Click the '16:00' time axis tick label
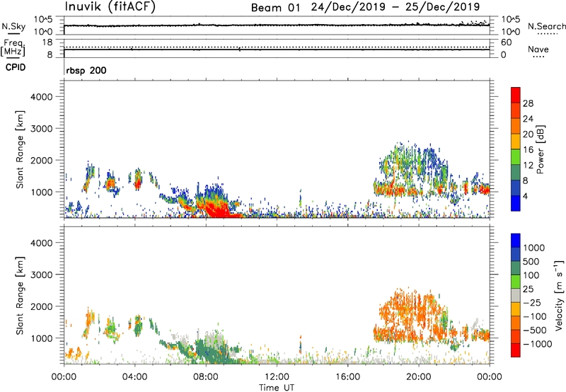Image resolution: width=566 pixels, height=392 pixels. (347, 377)
